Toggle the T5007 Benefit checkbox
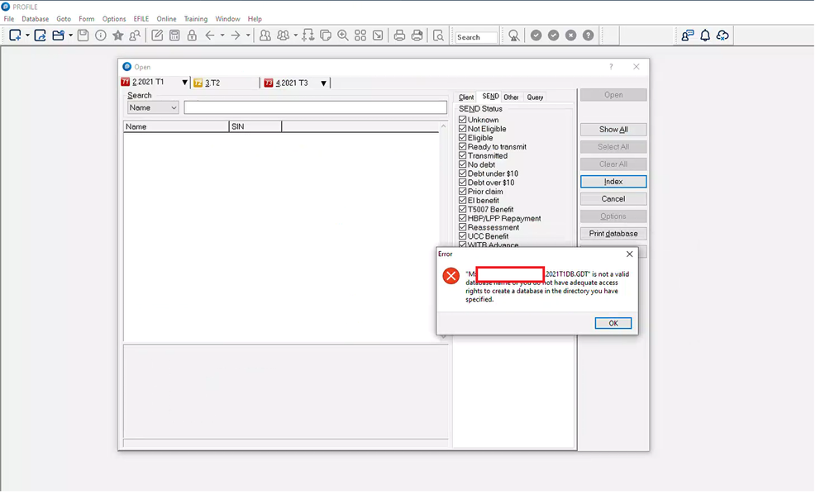 tap(462, 209)
